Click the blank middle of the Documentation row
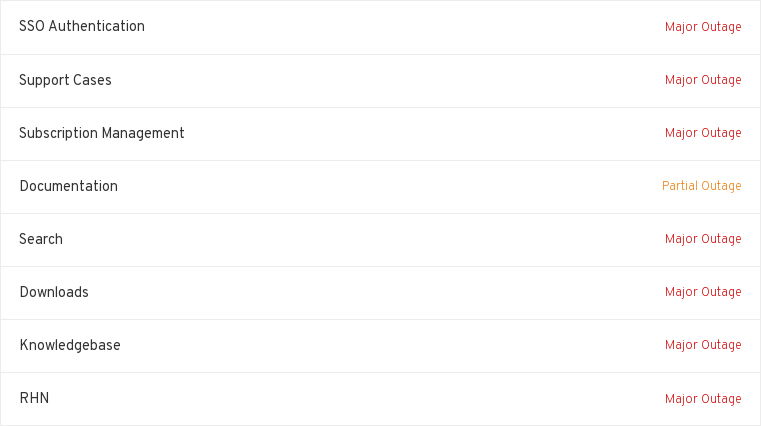The image size is (761, 426). [x=380, y=186]
